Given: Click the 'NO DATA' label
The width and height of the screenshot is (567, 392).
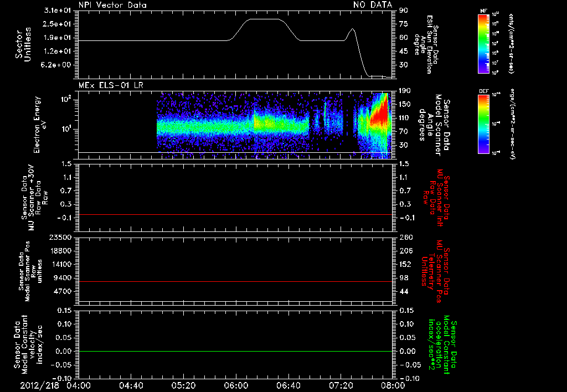Looking at the screenshot, I should (x=373, y=4).
